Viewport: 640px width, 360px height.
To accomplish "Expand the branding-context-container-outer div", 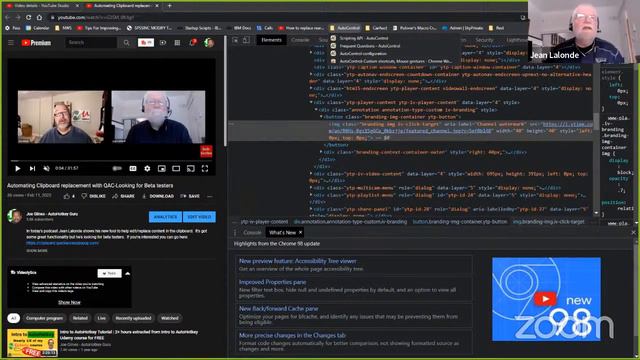I will pyautogui.click(x=321, y=152).
